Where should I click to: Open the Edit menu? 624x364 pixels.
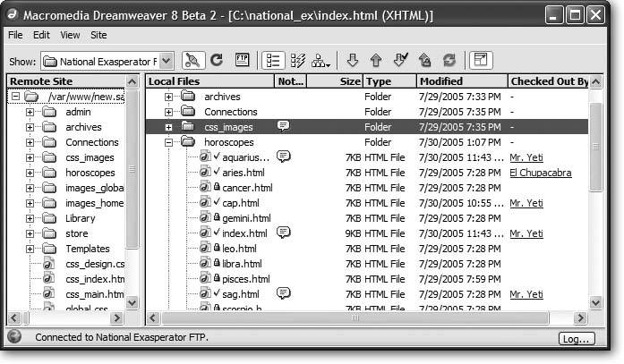click(x=41, y=35)
